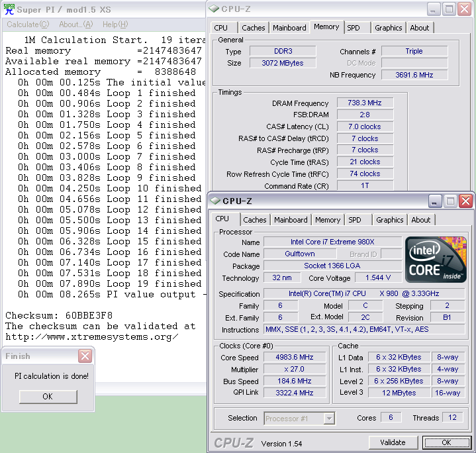Viewport: 476px width, 453px height.
Task: Click the Technology value 32 nm
Action: click(282, 277)
